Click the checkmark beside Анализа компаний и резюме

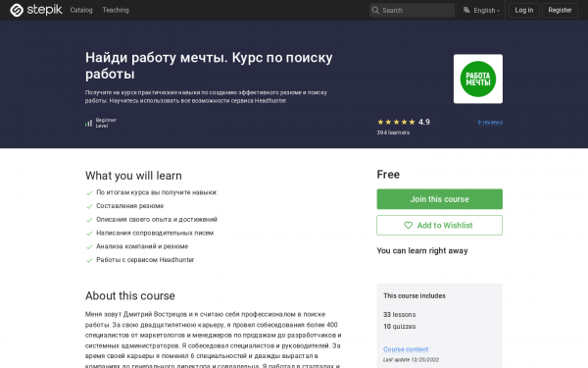89,247
